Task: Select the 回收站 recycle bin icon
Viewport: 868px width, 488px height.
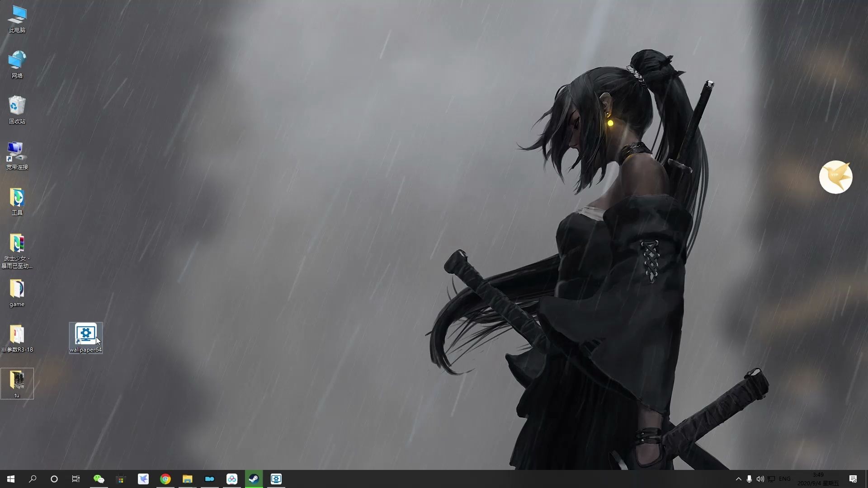Action: click(17, 110)
